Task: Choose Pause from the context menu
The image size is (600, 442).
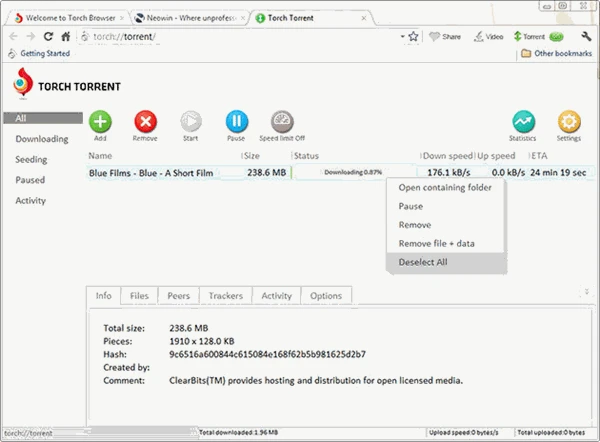Action: pos(447,206)
